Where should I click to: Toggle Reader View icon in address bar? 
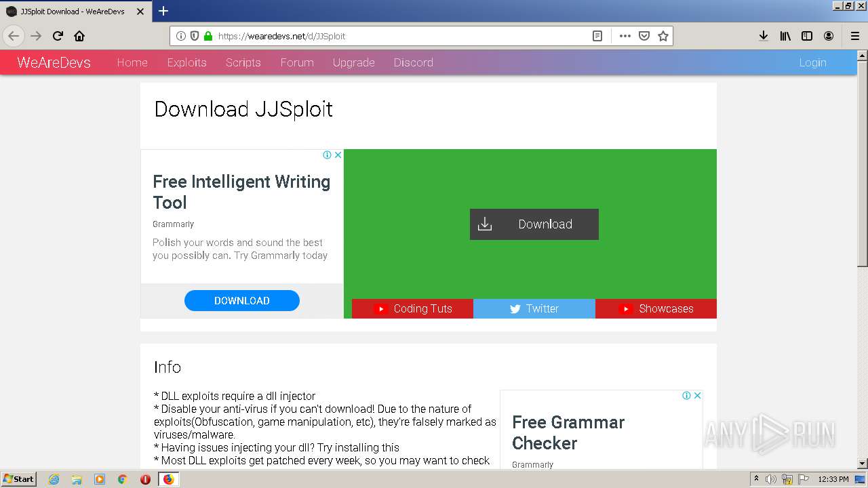597,36
